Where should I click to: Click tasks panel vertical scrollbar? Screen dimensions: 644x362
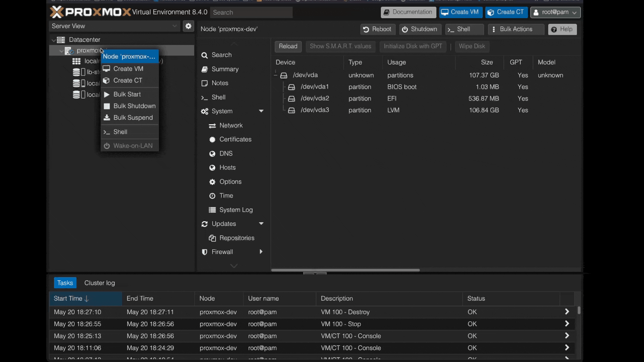coord(579,310)
